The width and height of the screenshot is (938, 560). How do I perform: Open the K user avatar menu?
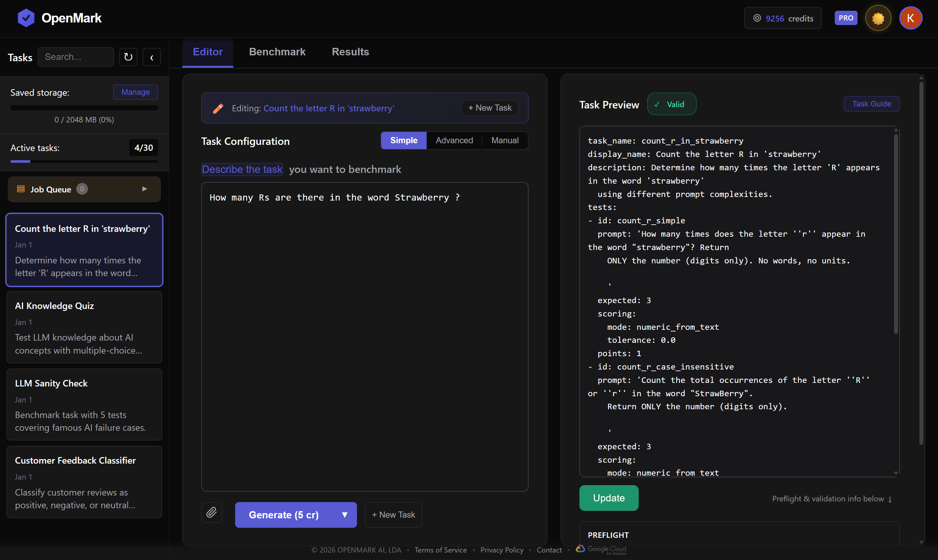[x=910, y=18]
